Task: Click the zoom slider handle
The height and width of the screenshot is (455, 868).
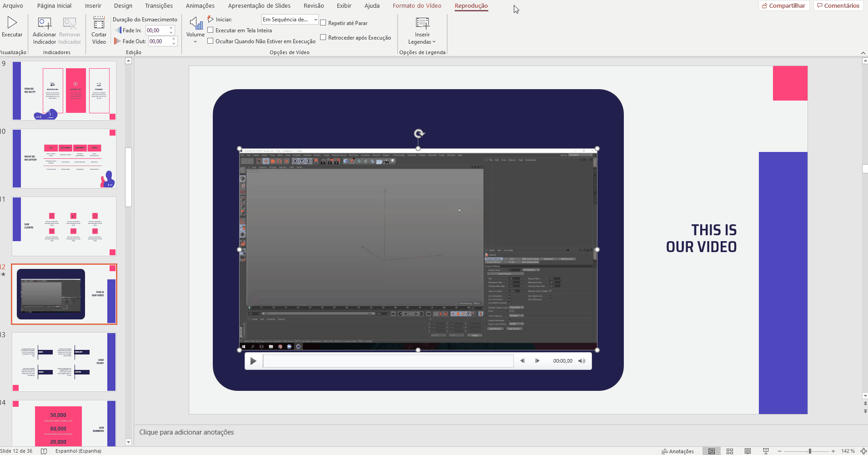Action: tap(810, 451)
